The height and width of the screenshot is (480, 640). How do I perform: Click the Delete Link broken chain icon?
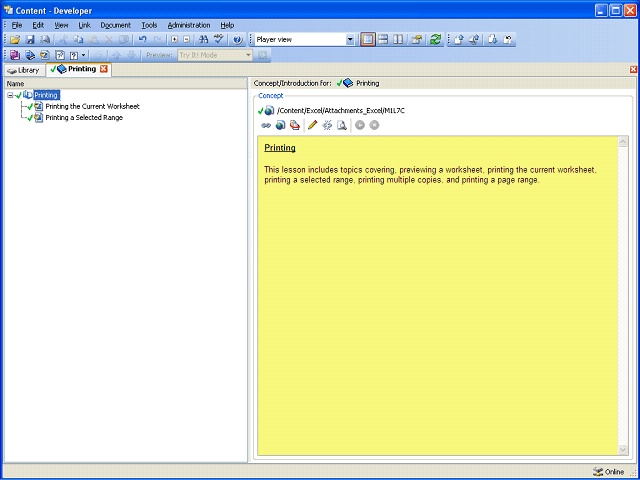tap(327, 125)
